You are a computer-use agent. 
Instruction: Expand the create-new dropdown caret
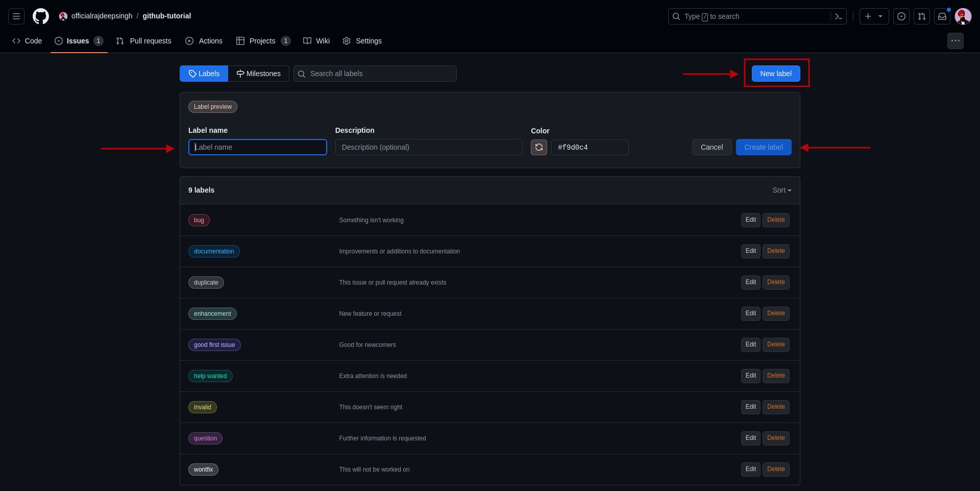pos(880,16)
